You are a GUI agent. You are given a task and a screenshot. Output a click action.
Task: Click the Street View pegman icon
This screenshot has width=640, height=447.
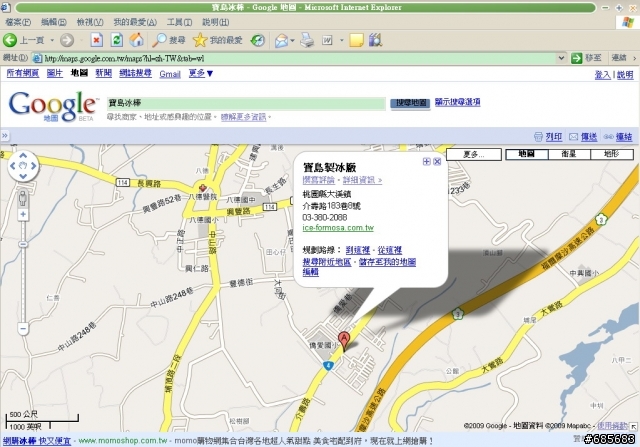click(x=23, y=199)
